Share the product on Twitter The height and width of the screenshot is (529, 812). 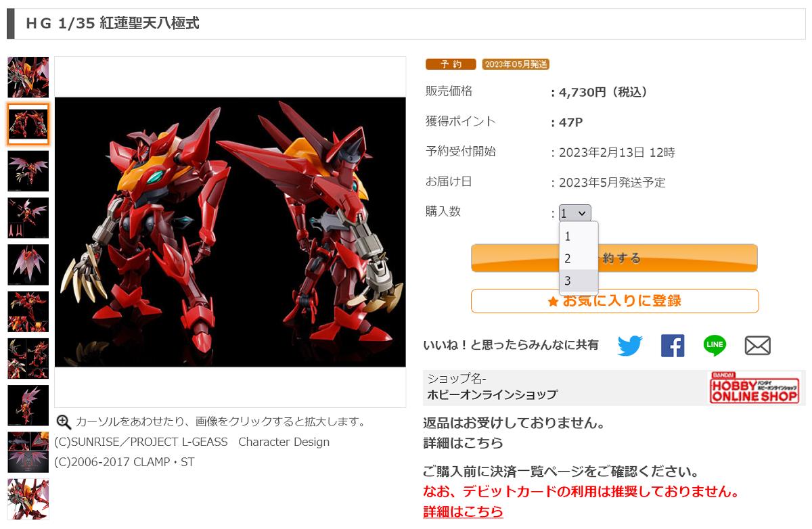point(629,346)
